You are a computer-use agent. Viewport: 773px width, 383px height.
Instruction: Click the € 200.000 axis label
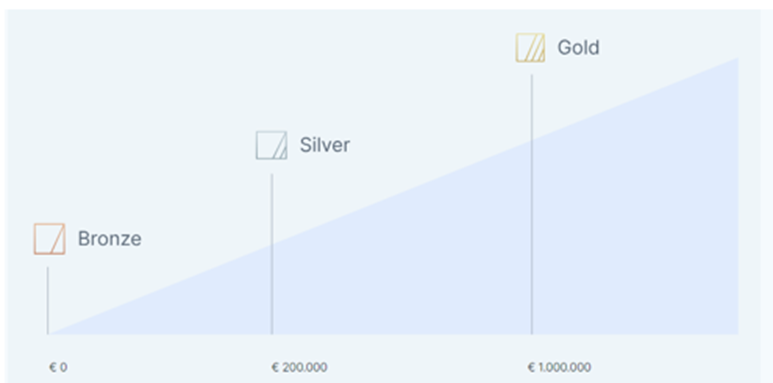click(x=299, y=367)
